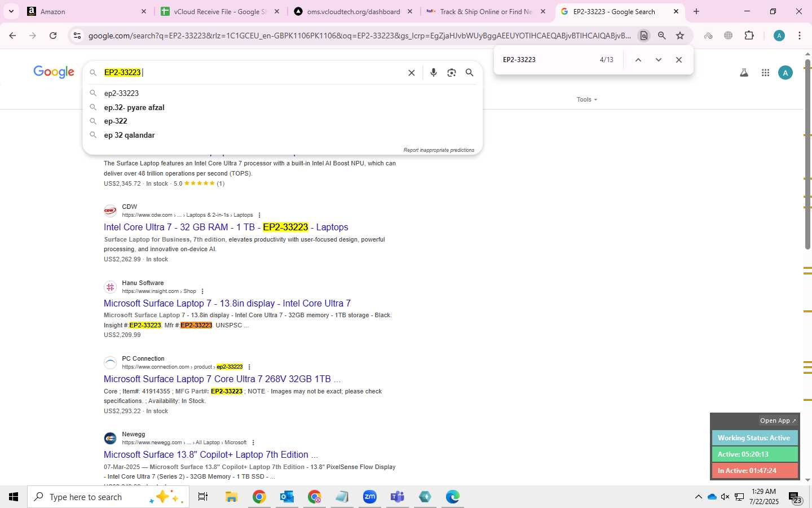Screen dimensions: 812x508
Task: Open Hanu Software Surface Laptop 7 result
Action: click(x=227, y=303)
